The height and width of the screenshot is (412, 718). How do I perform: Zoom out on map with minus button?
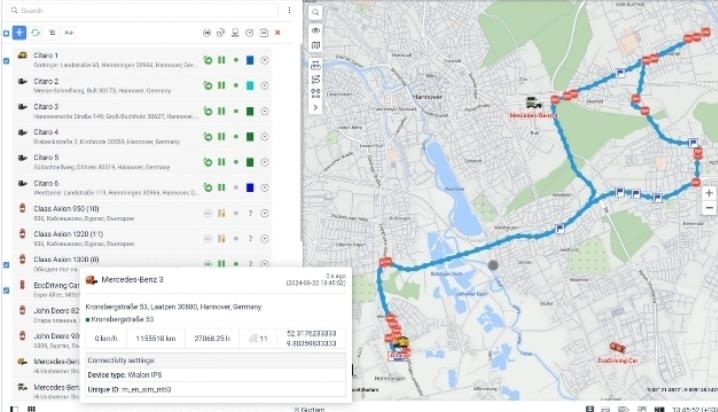(x=709, y=207)
